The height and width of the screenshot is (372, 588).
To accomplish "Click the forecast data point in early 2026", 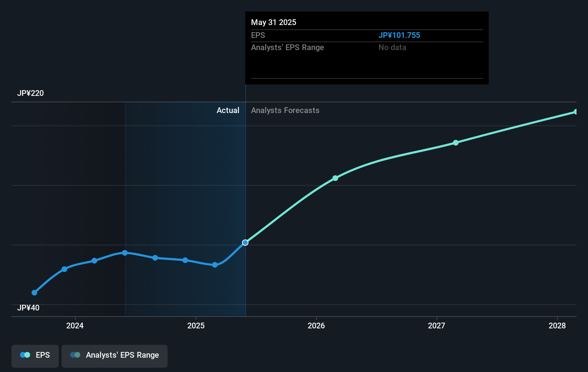I will [335, 178].
